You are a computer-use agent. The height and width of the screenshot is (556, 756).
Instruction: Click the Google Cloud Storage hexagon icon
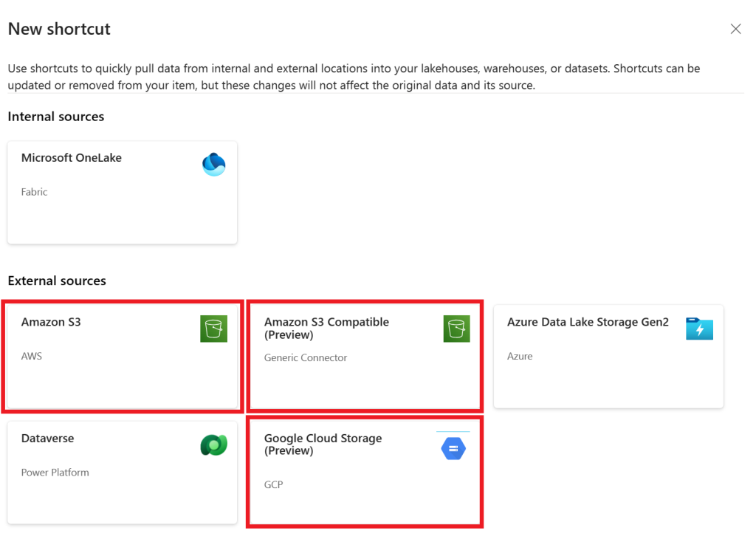coord(453,448)
